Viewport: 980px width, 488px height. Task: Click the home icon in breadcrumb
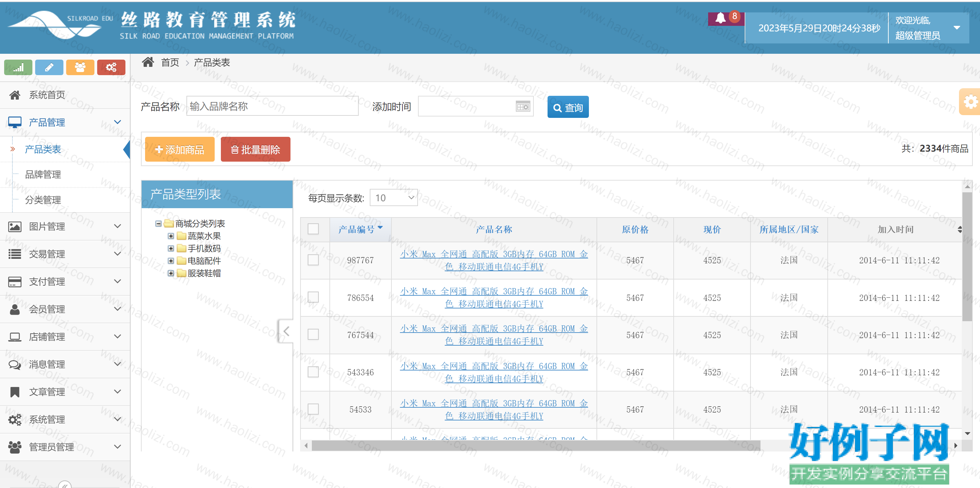[148, 62]
